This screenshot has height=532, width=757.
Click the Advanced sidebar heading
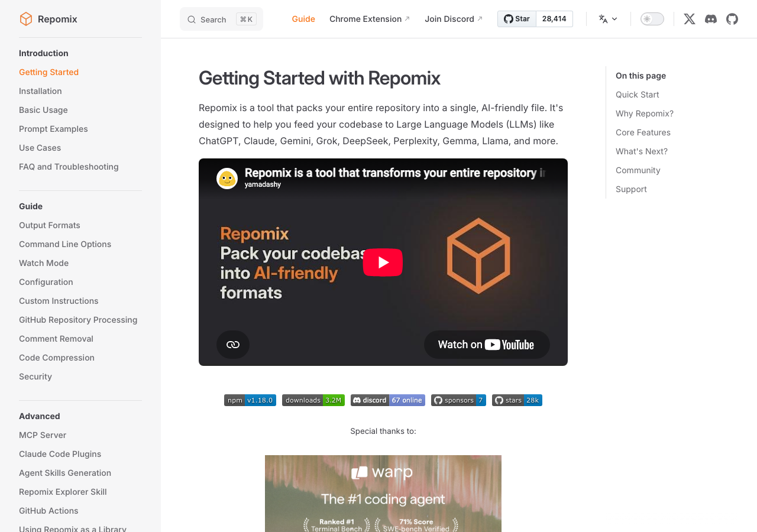(x=40, y=416)
